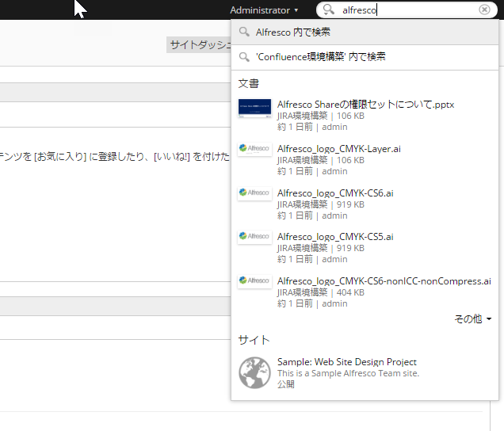504x431 pixels.
Task: Open Alfresco_logo_CMYK-CS6.ai result
Action: (x=335, y=193)
